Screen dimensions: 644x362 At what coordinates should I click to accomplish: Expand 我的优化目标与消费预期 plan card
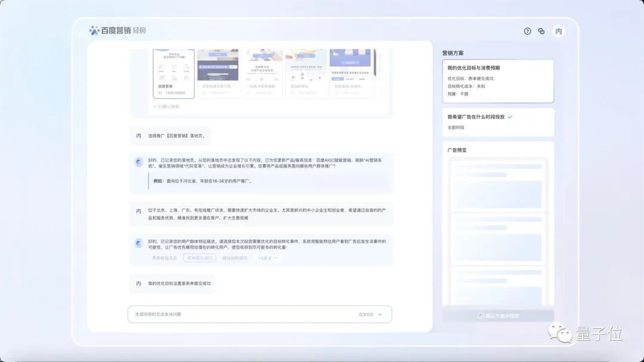pos(497,81)
